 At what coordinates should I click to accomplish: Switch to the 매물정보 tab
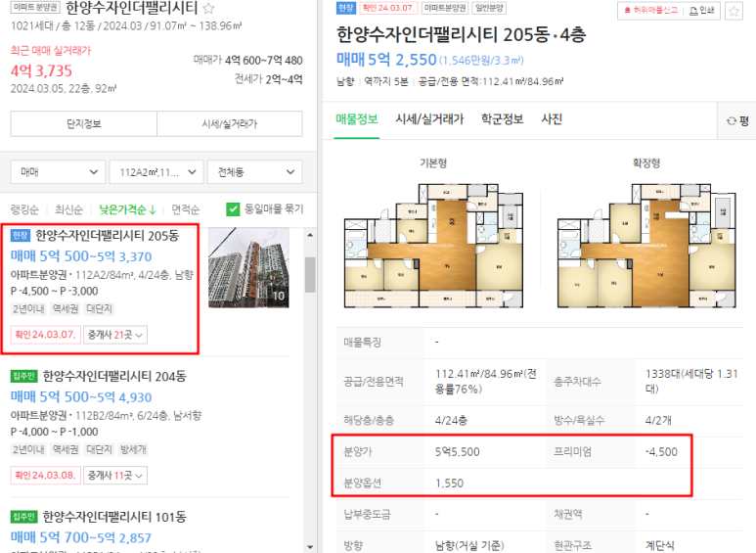[x=357, y=119]
